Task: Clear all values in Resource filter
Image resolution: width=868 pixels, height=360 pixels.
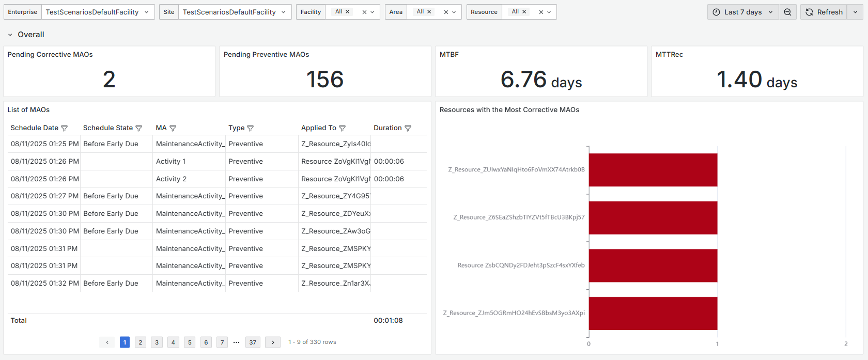Action: pos(541,12)
